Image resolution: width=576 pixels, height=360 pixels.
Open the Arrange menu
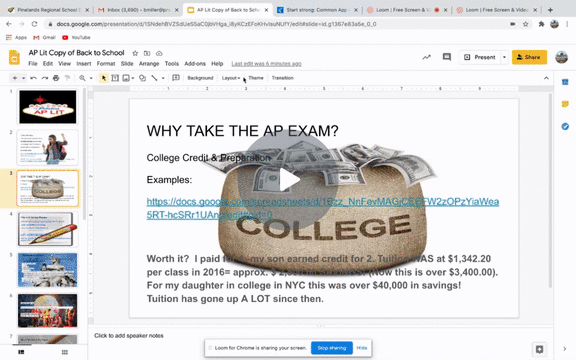149,64
